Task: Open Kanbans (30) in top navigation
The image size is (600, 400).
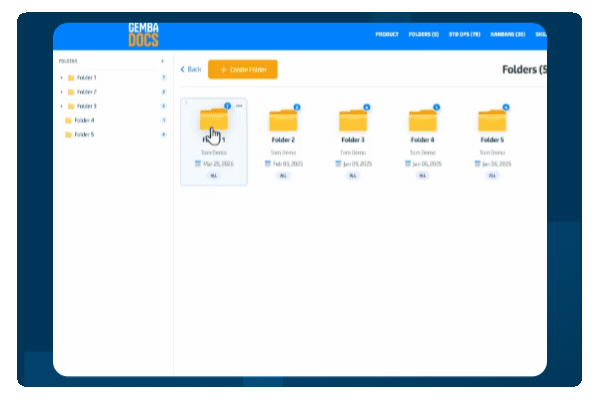Action: 508,35
